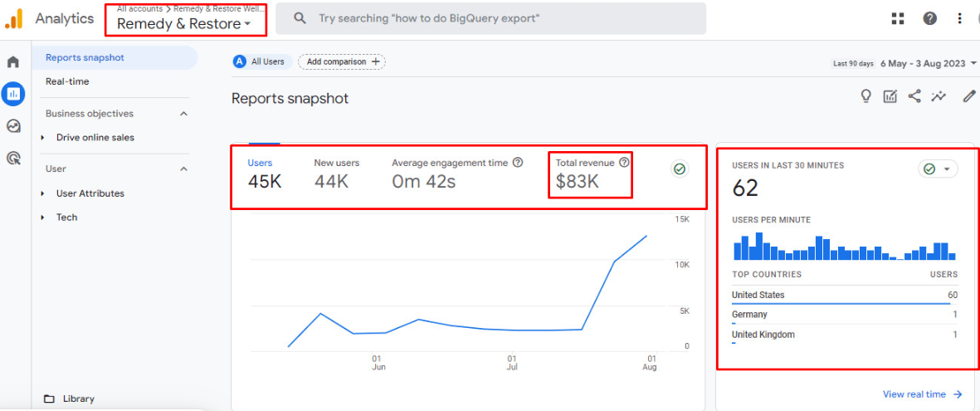Click Add comparison button
The width and height of the screenshot is (980, 411).
tap(342, 61)
